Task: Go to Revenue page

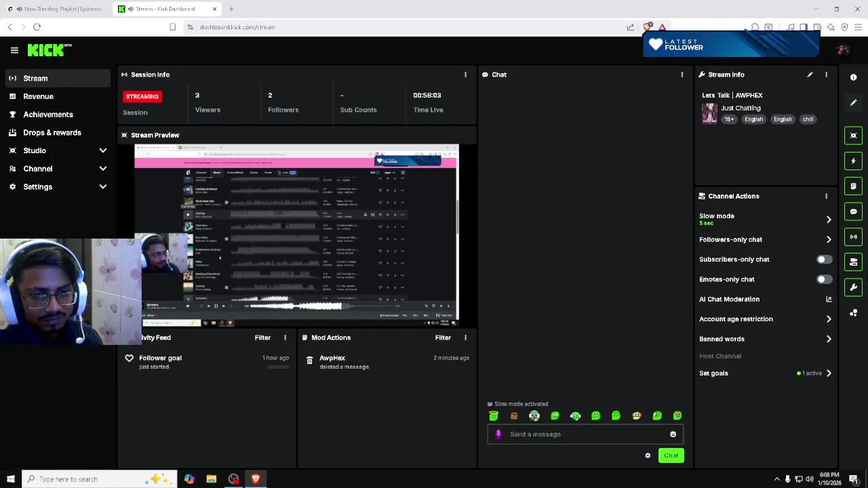Action: 58,96
